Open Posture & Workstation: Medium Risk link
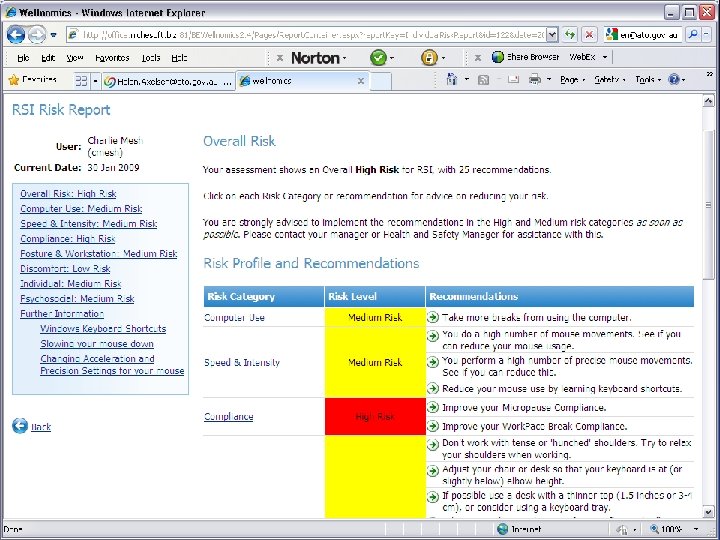 tap(98, 254)
